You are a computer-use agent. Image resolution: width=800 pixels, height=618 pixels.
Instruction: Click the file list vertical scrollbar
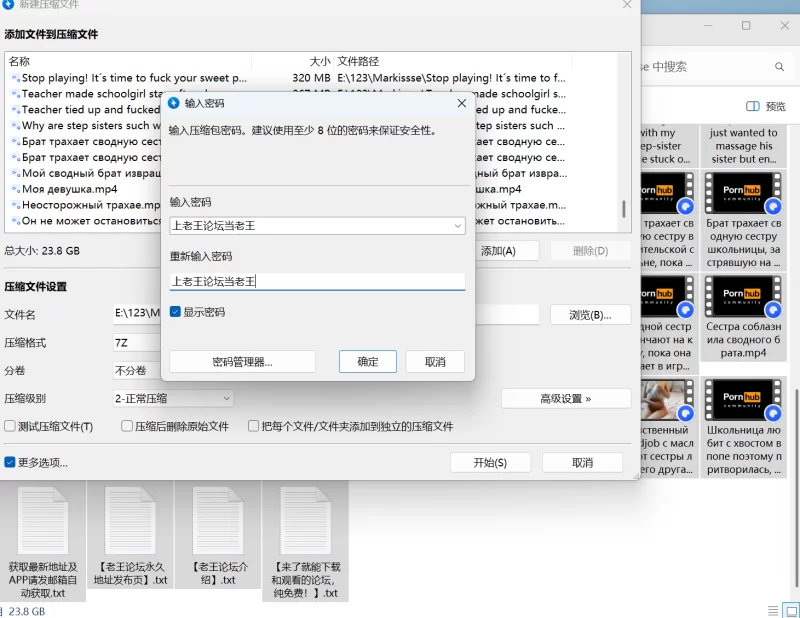click(x=624, y=209)
